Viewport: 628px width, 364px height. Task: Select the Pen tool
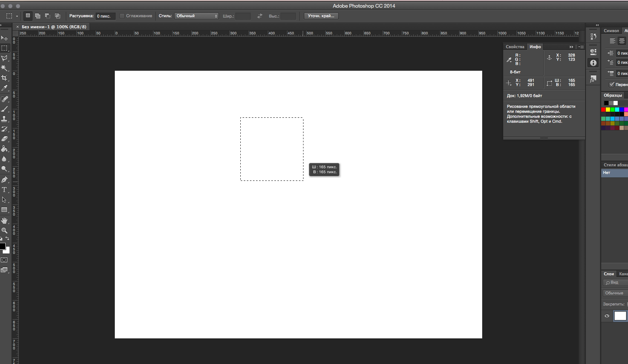5,179
